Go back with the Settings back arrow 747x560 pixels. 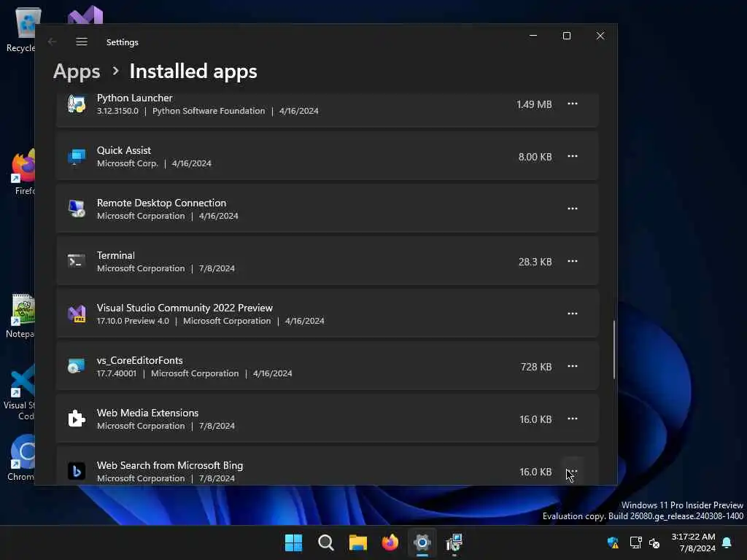click(52, 42)
